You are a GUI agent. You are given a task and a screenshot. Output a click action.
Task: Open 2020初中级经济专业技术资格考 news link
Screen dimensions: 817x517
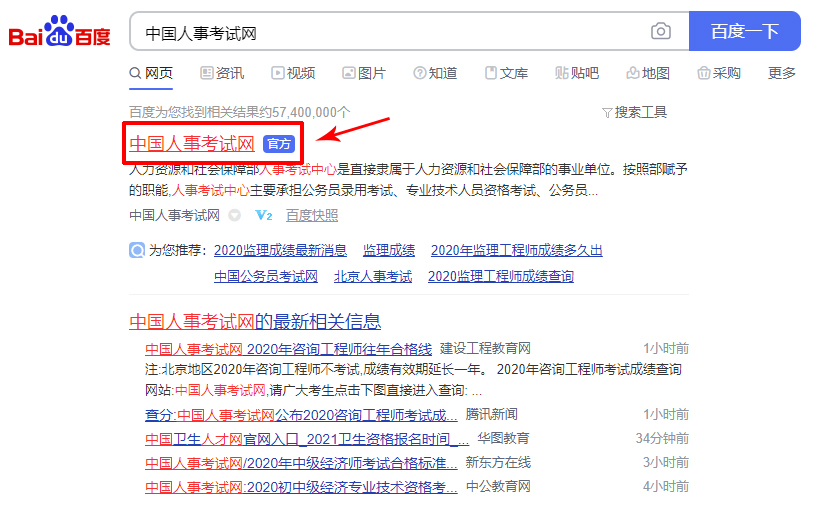pos(301,487)
